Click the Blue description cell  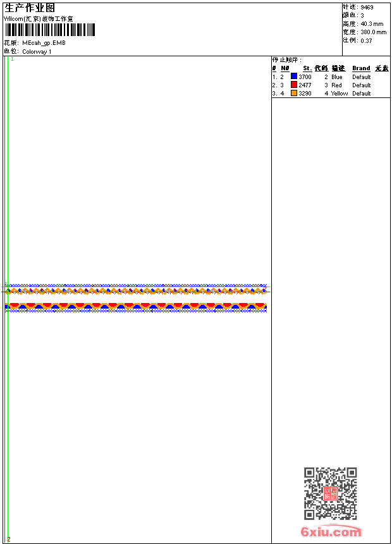click(x=337, y=77)
